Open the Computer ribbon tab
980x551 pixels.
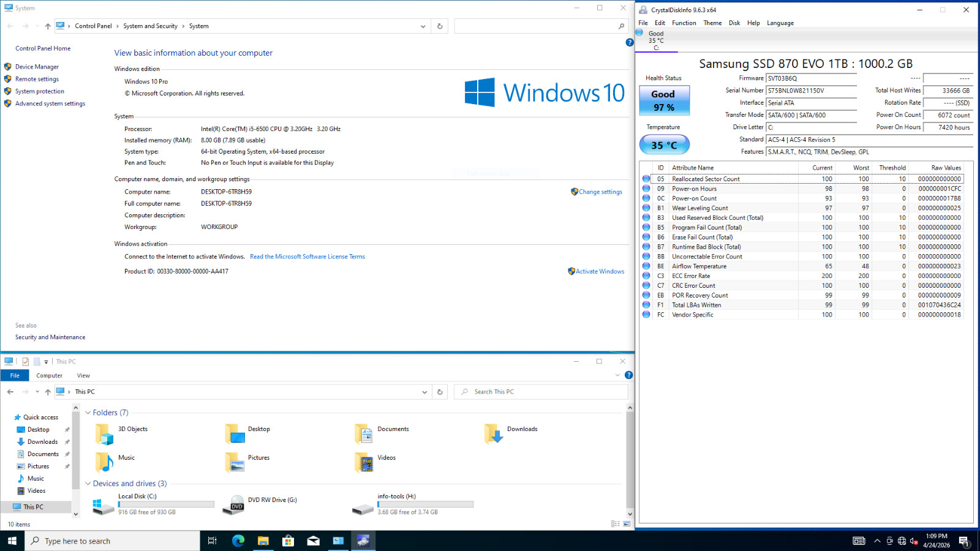(x=49, y=376)
